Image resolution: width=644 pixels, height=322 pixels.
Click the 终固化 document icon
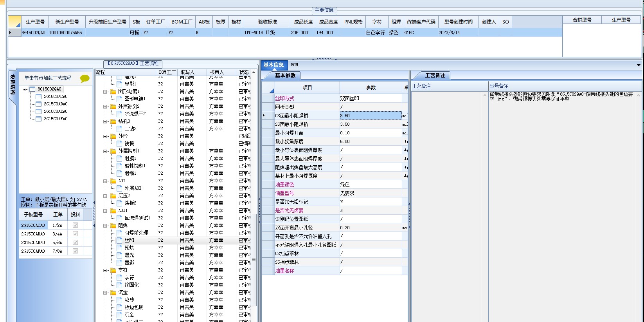pyautogui.click(x=120, y=285)
